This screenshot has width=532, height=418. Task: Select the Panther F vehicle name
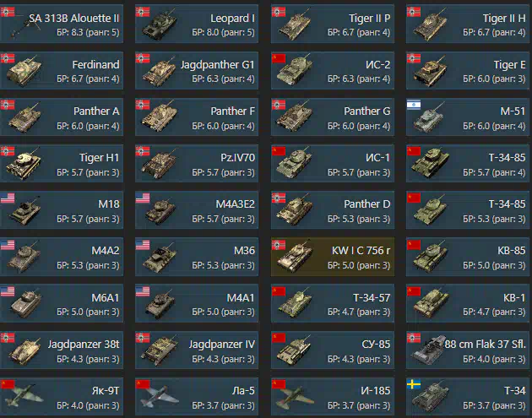[232, 111]
